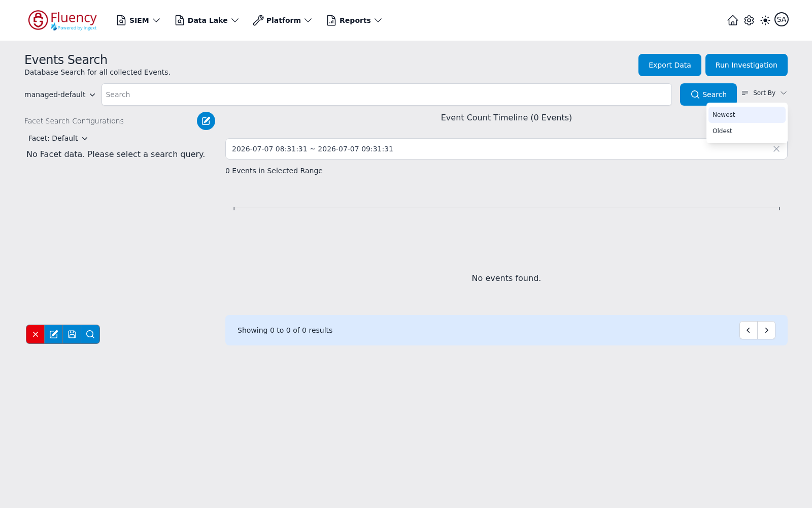Open Data Lake menu
This screenshot has width=812, height=508.
(x=207, y=20)
